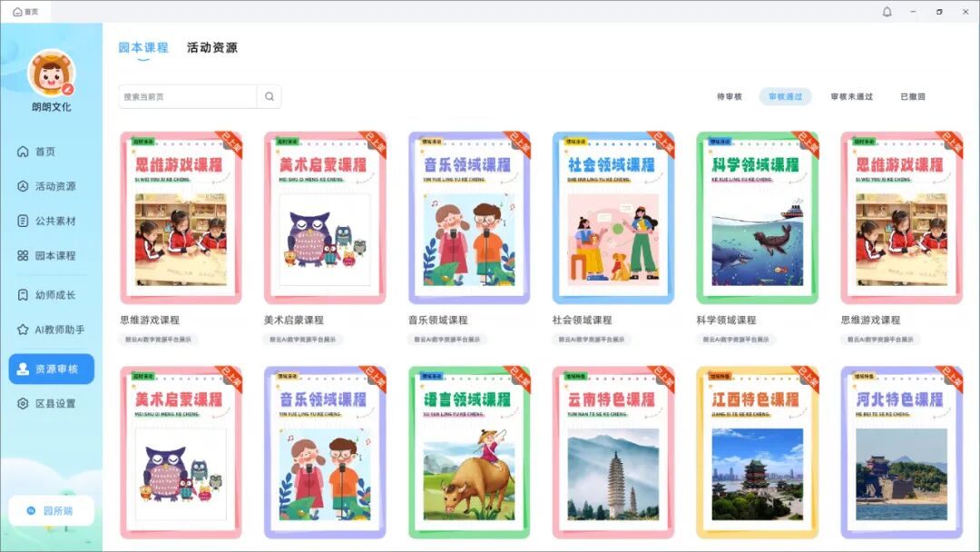Select the 资源审核 sidebar item

tap(50, 369)
